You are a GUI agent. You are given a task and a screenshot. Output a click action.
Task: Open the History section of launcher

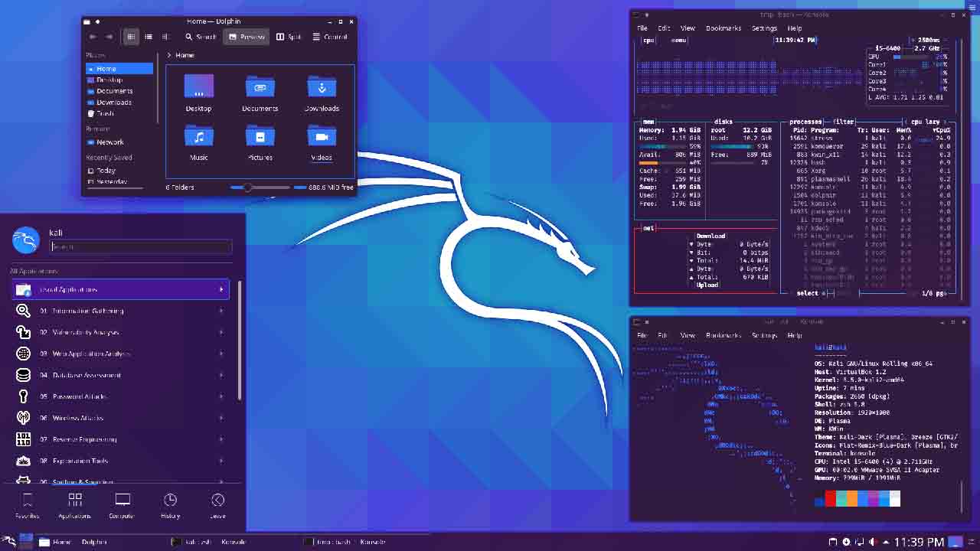pos(170,506)
